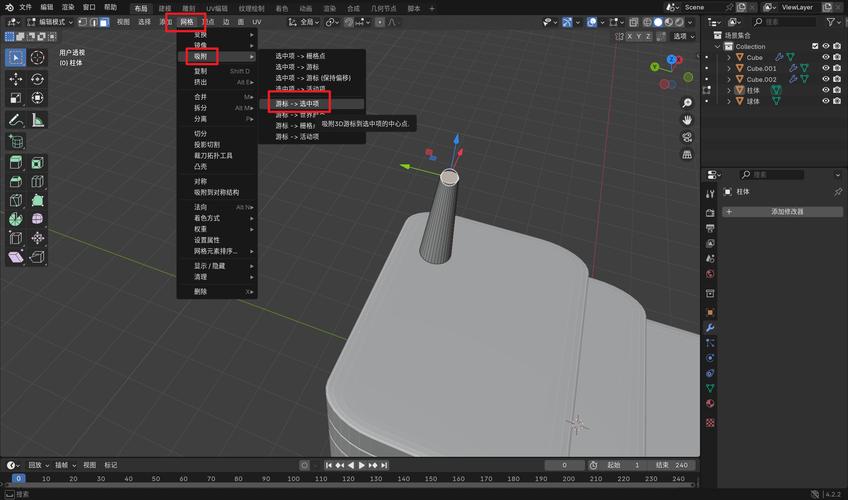Open the 全局 transform orientation dropdown
The height and width of the screenshot is (500, 848).
point(303,22)
